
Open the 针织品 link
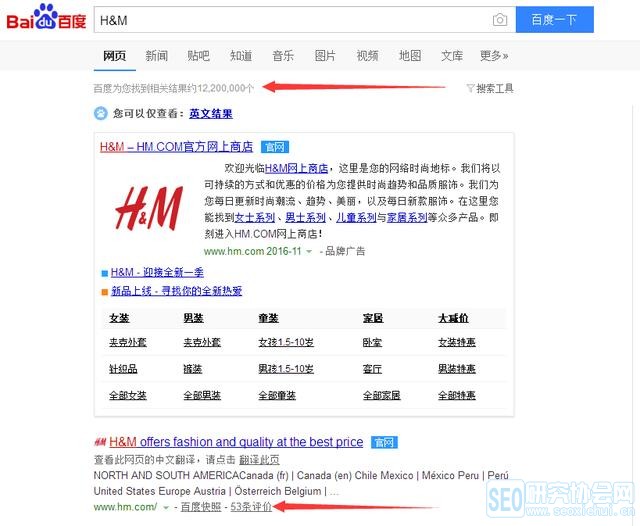[x=123, y=369]
